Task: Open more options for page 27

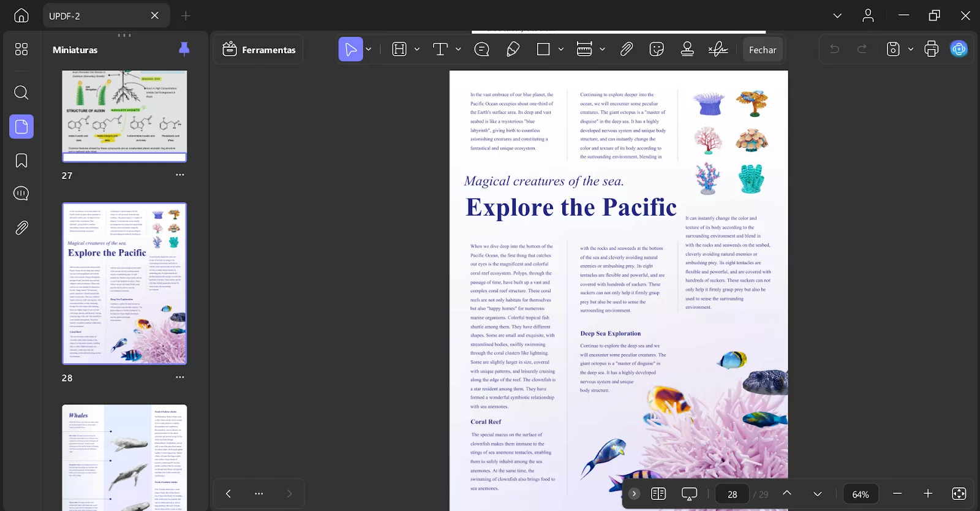Action: click(x=179, y=175)
